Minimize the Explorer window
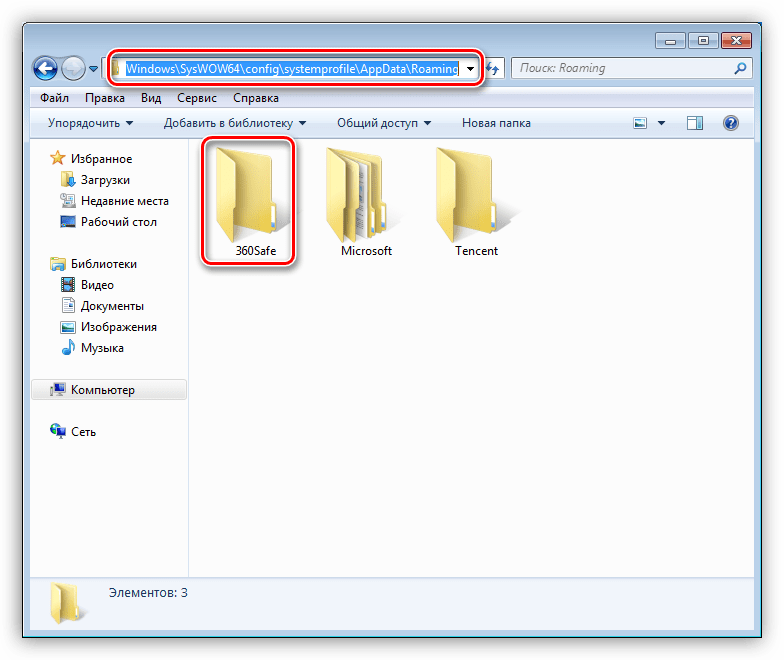Image resolution: width=784 pixels, height=660 pixels. tap(670, 40)
